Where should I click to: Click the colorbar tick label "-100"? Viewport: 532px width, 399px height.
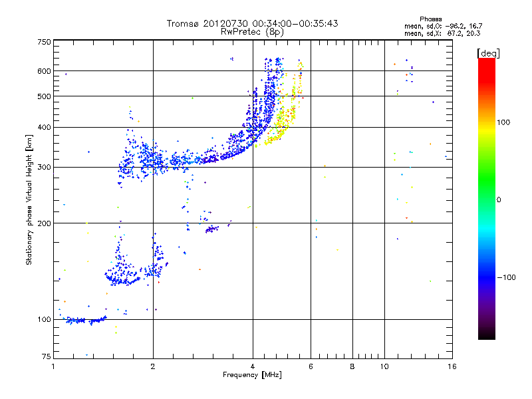[506, 277]
